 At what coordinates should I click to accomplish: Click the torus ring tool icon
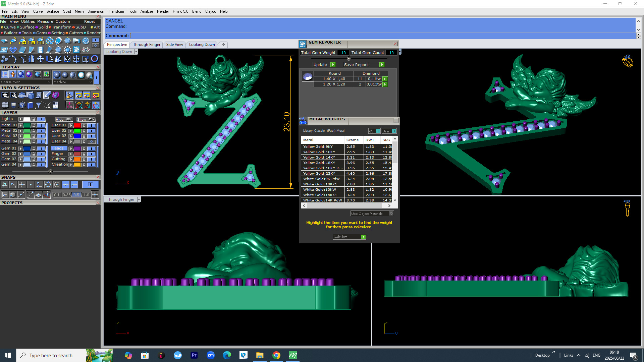pyautogui.click(x=95, y=59)
